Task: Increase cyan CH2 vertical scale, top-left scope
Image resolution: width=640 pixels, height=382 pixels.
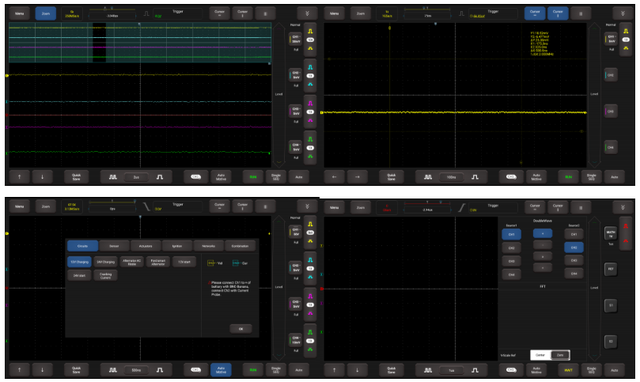Action: [x=310, y=67]
